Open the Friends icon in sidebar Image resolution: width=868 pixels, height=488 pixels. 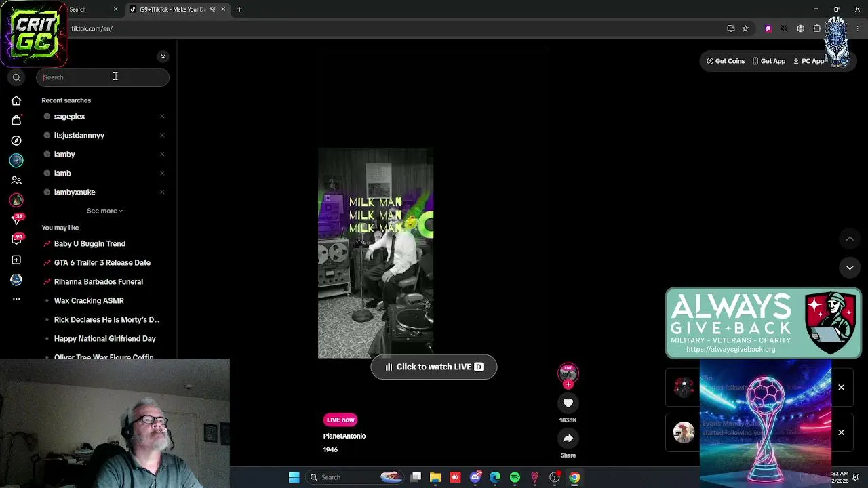pos(16,180)
